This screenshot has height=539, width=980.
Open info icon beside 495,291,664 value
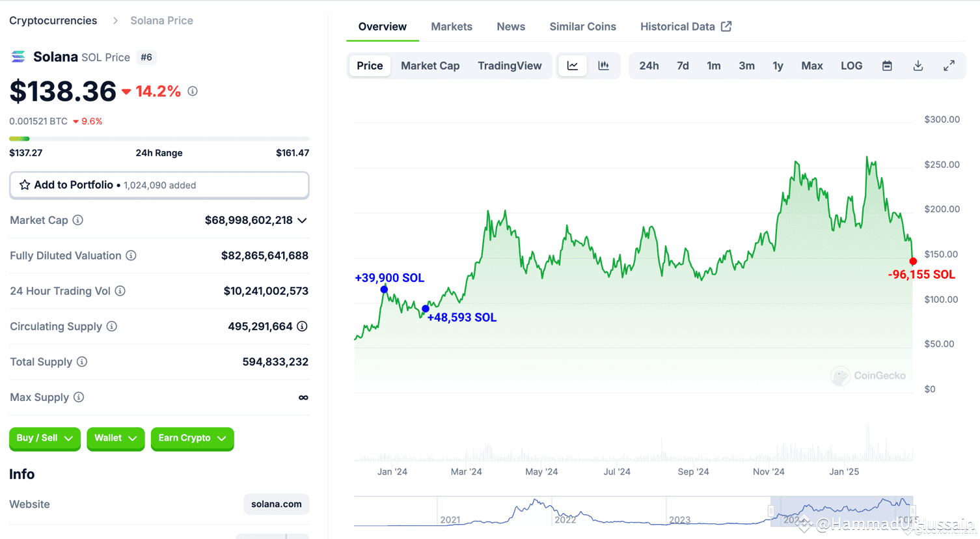303,326
